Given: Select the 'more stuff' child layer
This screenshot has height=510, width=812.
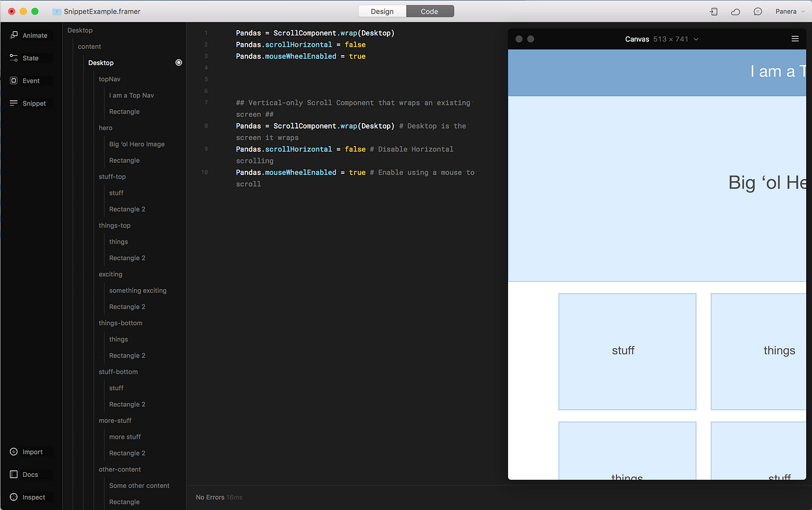Looking at the screenshot, I should point(125,436).
